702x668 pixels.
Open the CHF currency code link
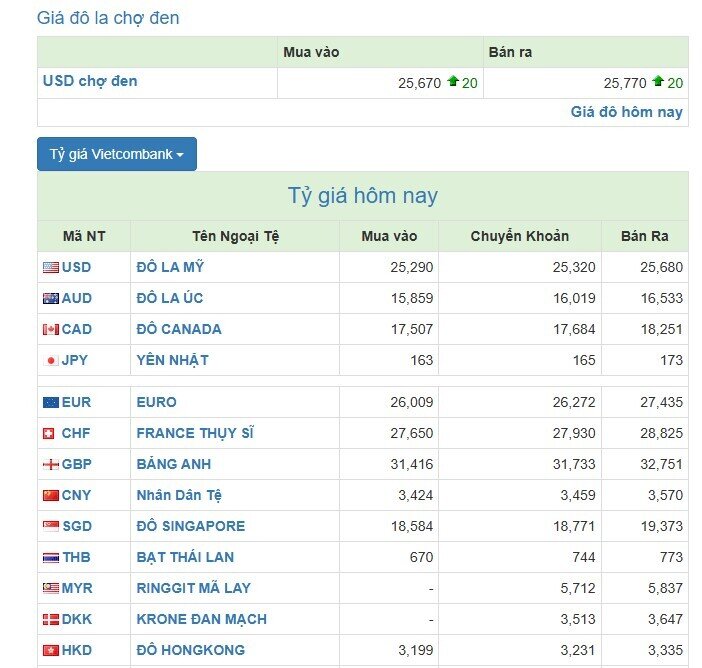tap(76, 433)
